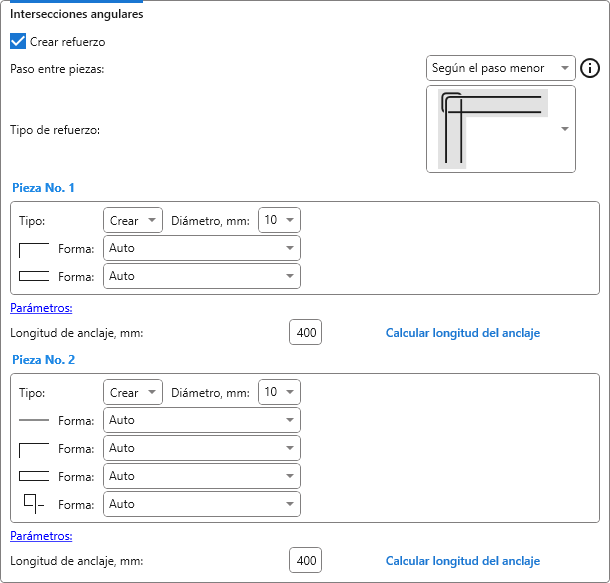Click the open bracket shape icon in Pieza No. 1
Viewport: 610px width, 583px height.
click(34, 248)
